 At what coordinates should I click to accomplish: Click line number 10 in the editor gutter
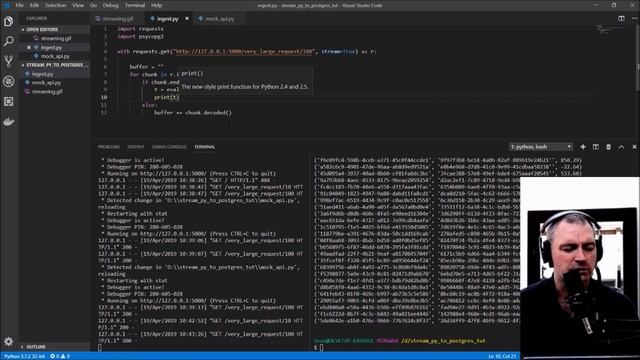(x=104, y=97)
